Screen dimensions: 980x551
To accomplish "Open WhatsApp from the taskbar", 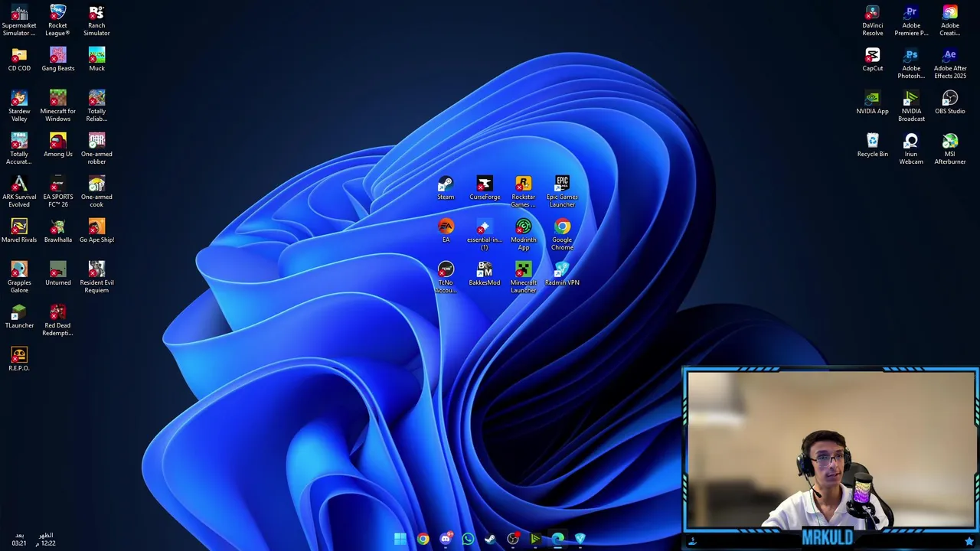I will point(468,539).
